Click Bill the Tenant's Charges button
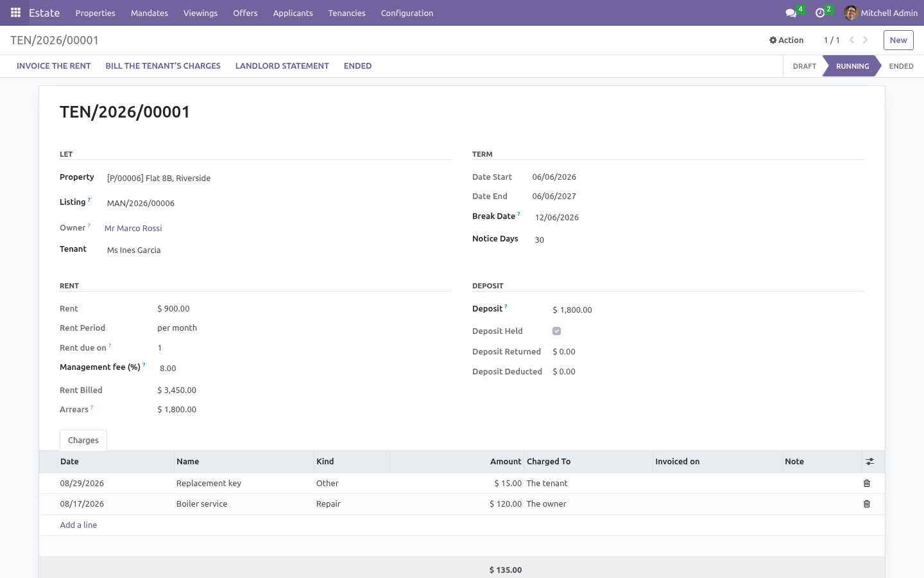Viewport: 924px width, 578px height. pos(163,66)
